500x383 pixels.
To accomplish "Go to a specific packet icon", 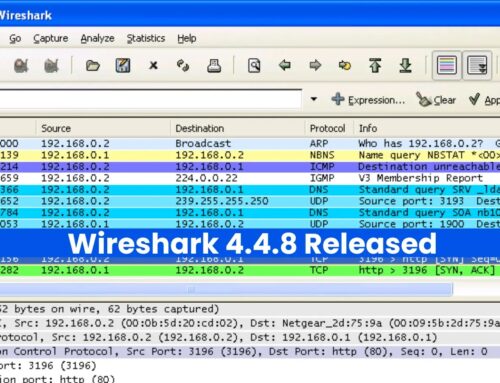I will tap(345, 65).
